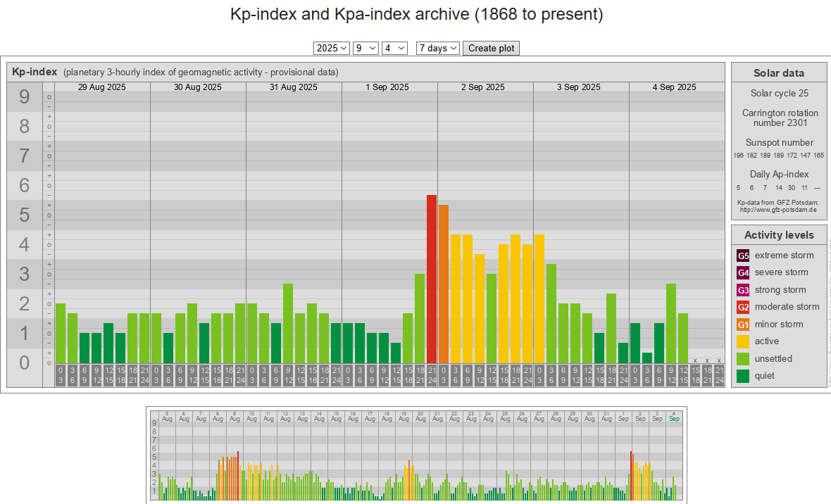Screen dimensions: 831x504
Task: Select the yellow 'active' legend swatch
Action: point(743,341)
